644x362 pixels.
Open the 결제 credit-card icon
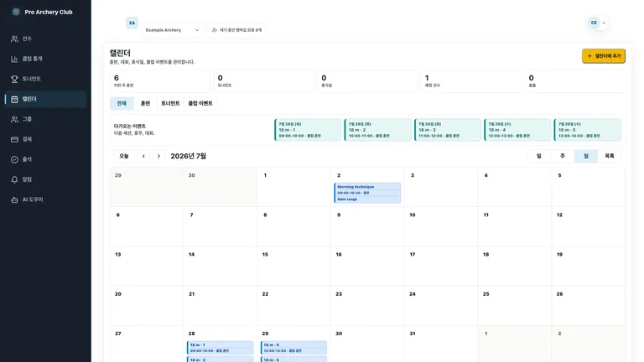14,139
